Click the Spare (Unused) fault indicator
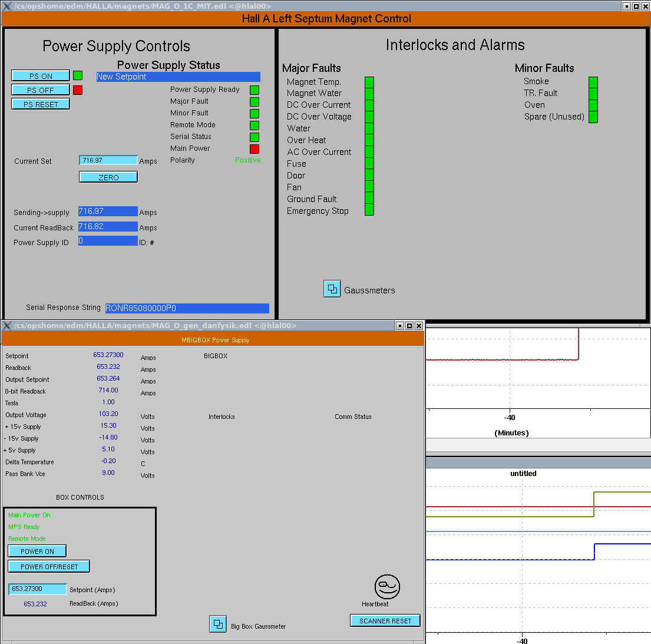This screenshot has height=644, width=651. pyautogui.click(x=593, y=117)
